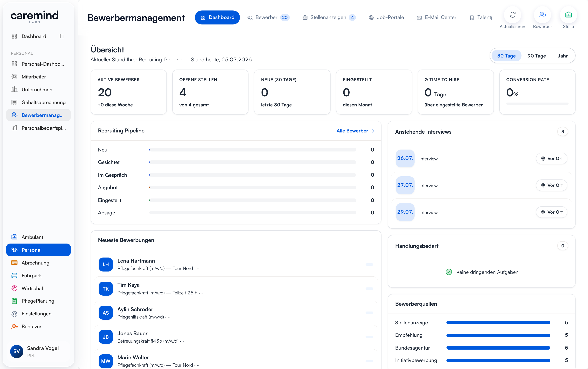Create a new Stelle with briefcase icon
Screen dimensions: 588x369
point(568,15)
